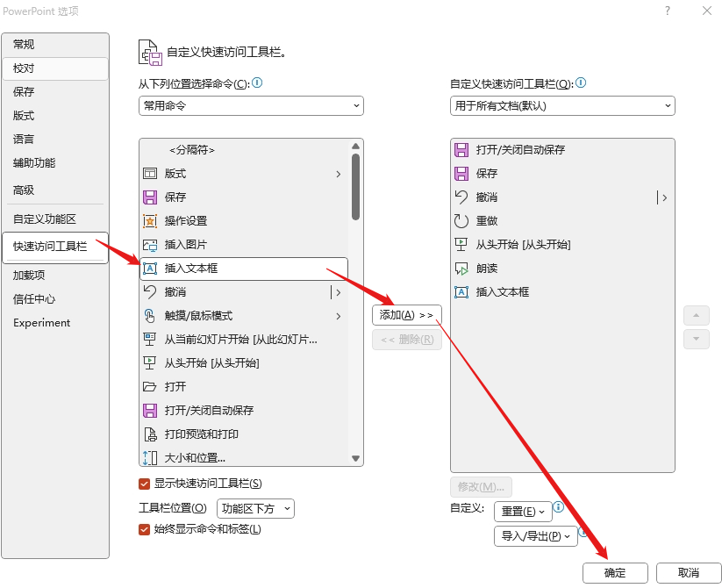Select the 辅助功能 category
Image resolution: width=722 pixels, height=588 pixels.
55,163
